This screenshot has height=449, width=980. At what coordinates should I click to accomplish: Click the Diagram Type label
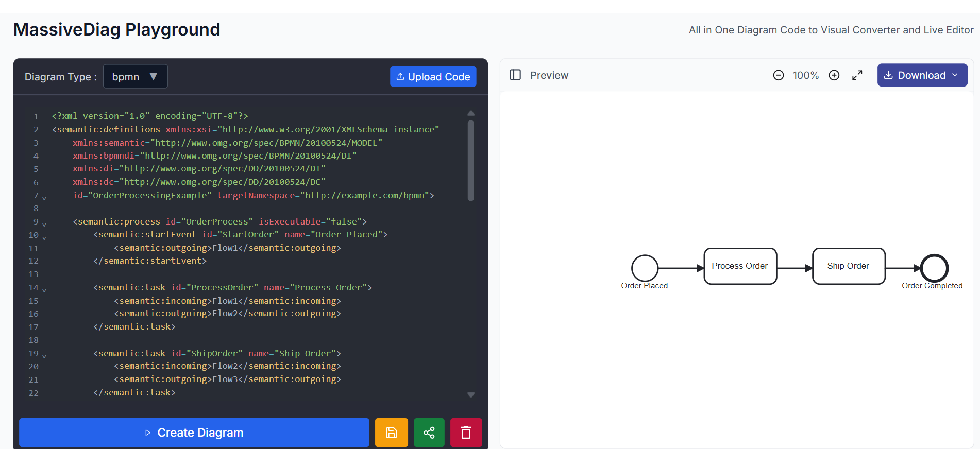[61, 77]
